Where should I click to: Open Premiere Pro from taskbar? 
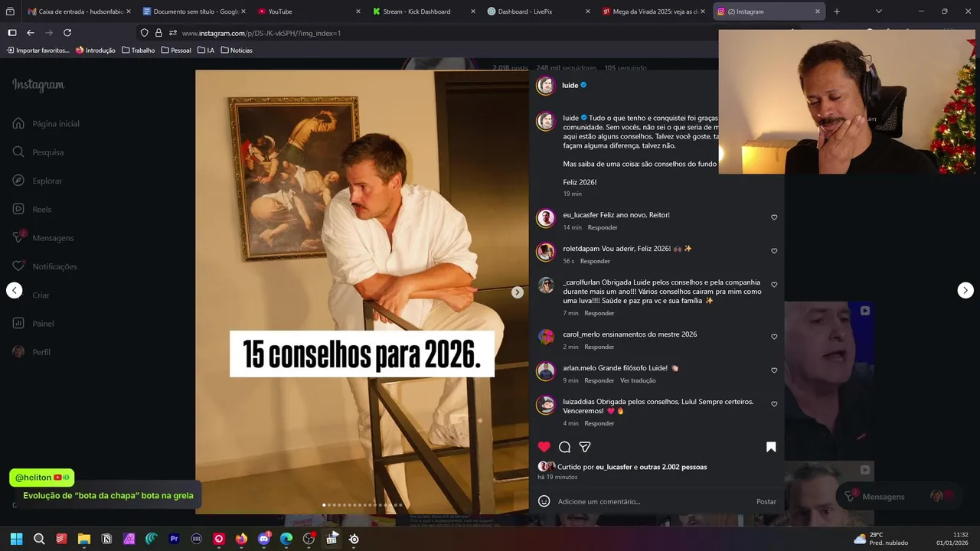click(x=174, y=539)
